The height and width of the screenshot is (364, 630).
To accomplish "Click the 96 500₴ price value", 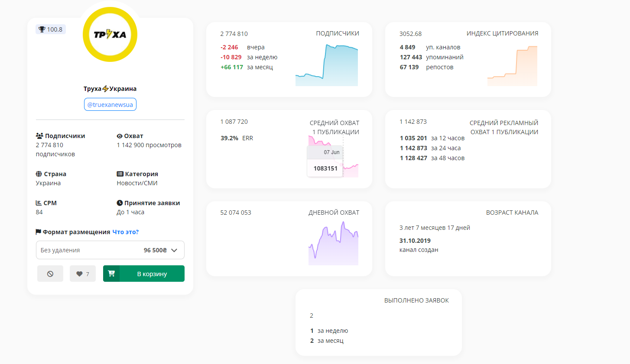I will click(155, 250).
